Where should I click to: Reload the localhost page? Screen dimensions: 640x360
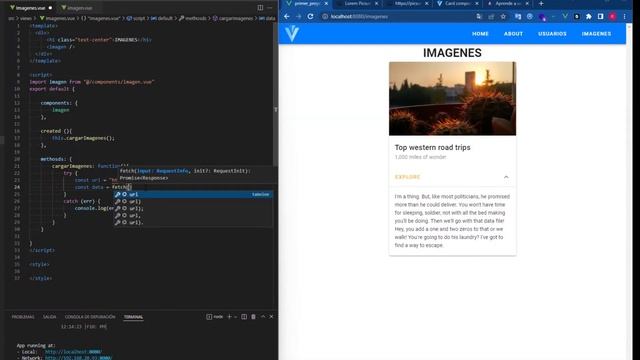(x=311, y=16)
